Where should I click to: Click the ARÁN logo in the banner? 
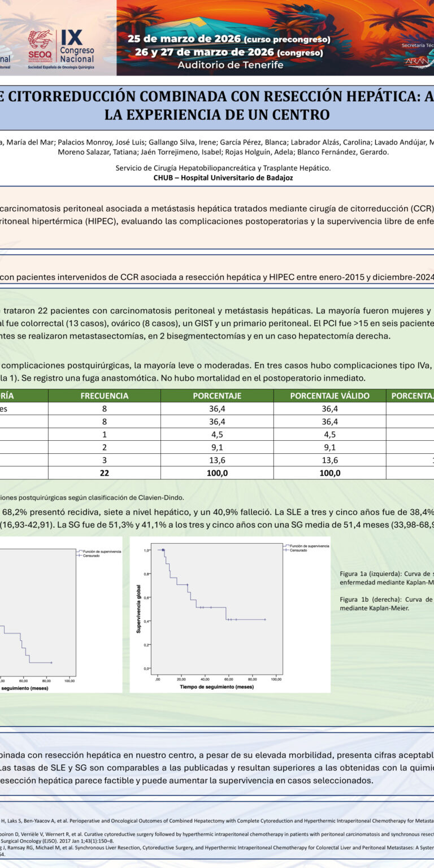click(x=419, y=62)
